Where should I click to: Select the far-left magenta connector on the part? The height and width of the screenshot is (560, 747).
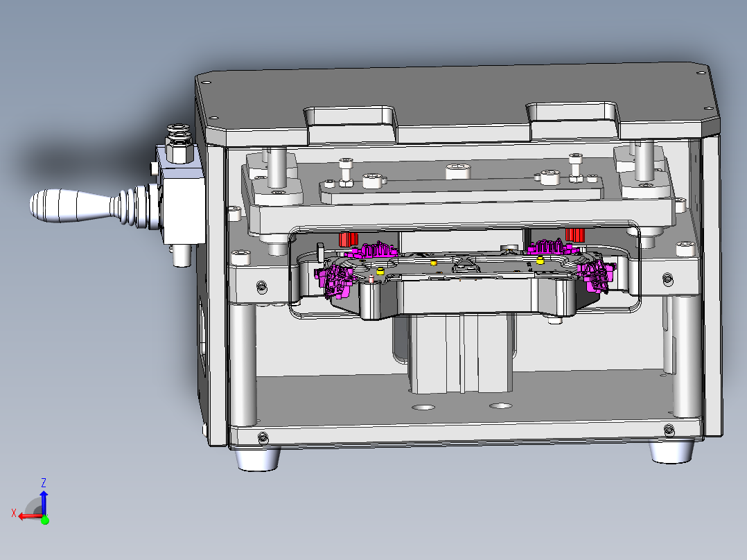click(335, 280)
